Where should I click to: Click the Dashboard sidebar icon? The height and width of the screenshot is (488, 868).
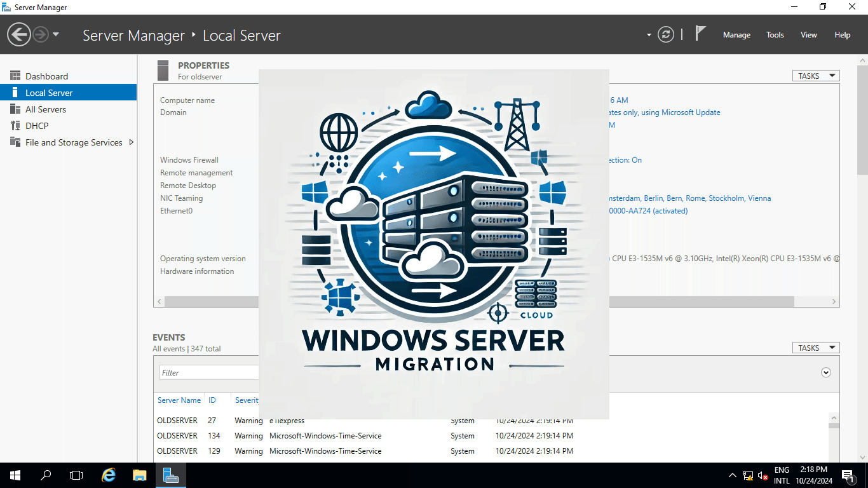pyautogui.click(x=15, y=76)
